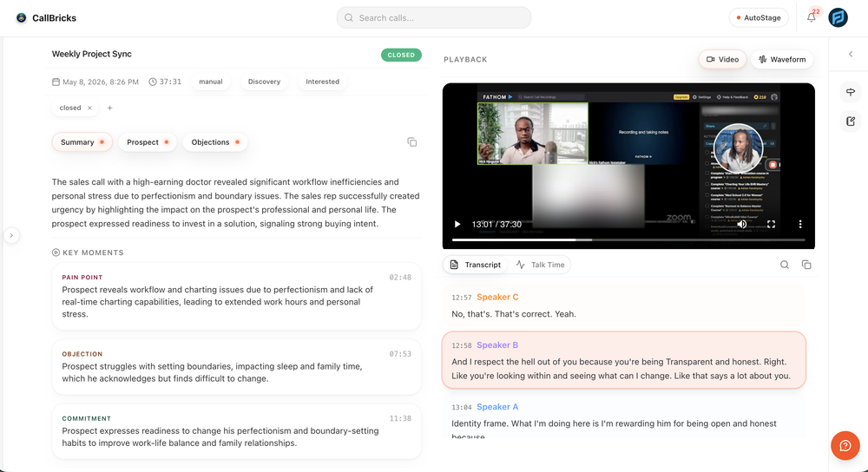This screenshot has height=472, width=868.
Task: Open the notes edit icon in right sidebar
Action: [x=851, y=121]
